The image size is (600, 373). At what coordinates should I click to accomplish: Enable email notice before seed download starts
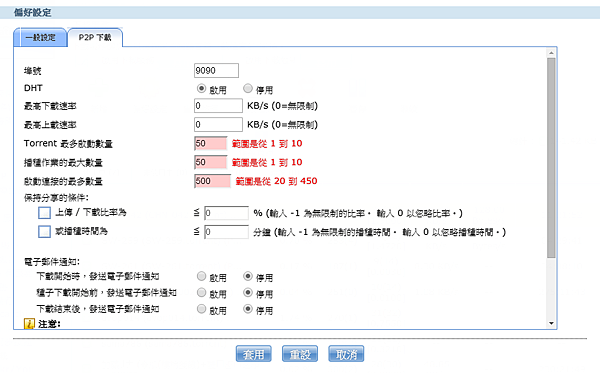pos(201,292)
